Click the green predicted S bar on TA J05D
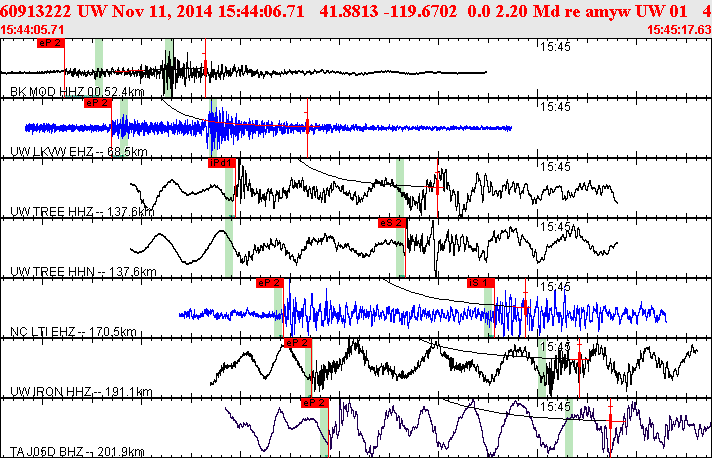This screenshot has width=712, height=458. [569, 428]
